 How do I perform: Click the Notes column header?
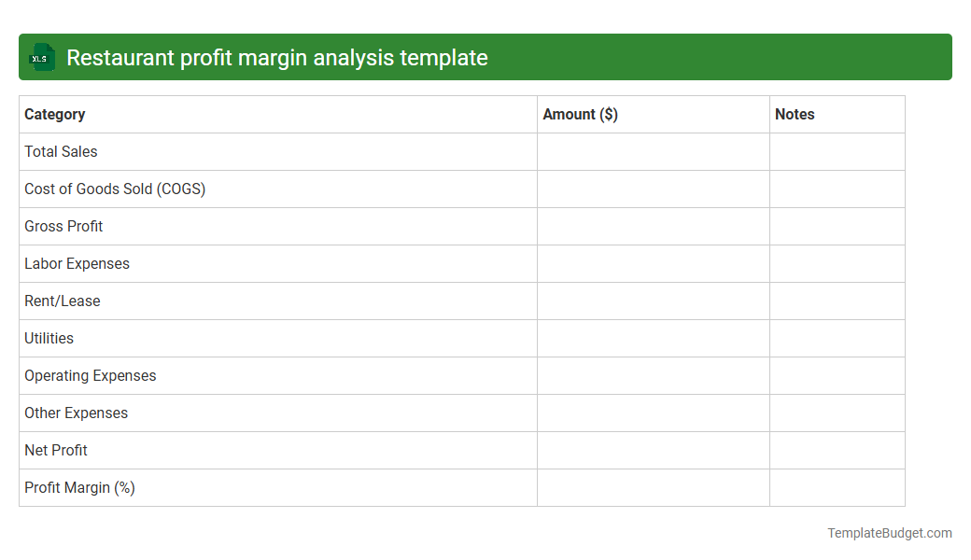pos(795,114)
